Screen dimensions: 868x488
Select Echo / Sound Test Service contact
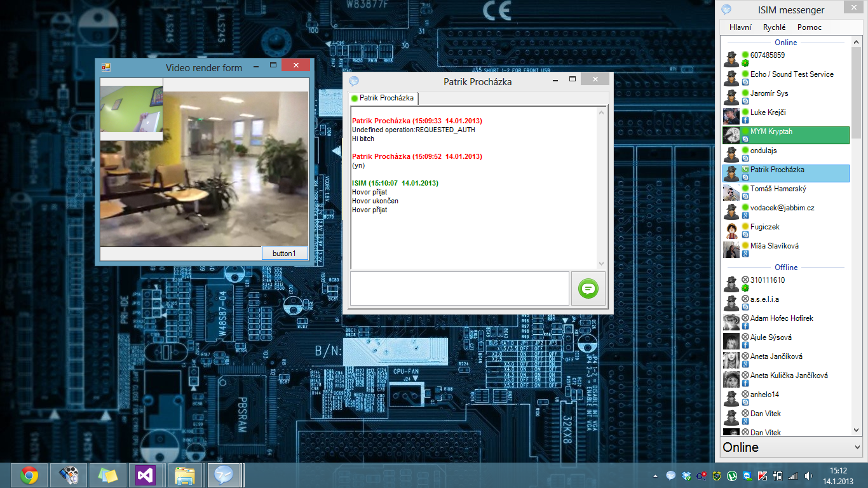click(x=786, y=78)
